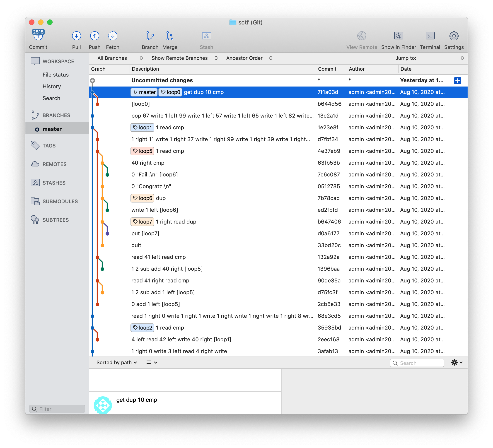Click the Push toolbar icon
The height and width of the screenshot is (448, 493).
coord(94,36)
